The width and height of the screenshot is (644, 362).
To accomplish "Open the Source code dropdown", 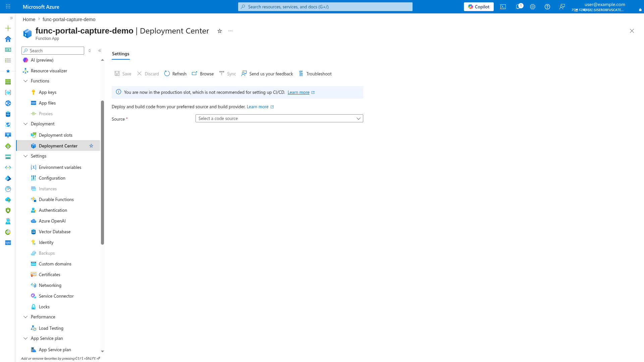I will click(279, 118).
